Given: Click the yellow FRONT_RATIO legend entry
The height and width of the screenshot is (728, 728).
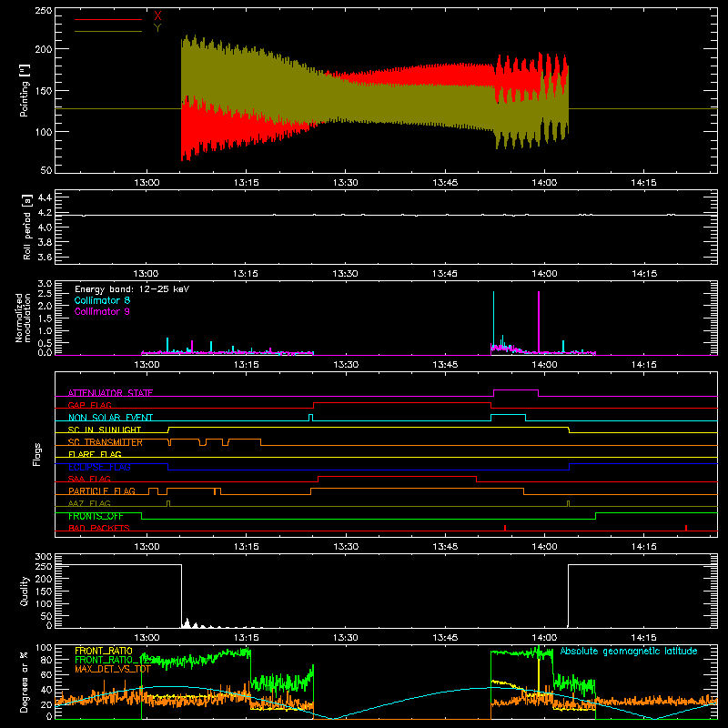Looking at the screenshot, I should coord(104,651).
